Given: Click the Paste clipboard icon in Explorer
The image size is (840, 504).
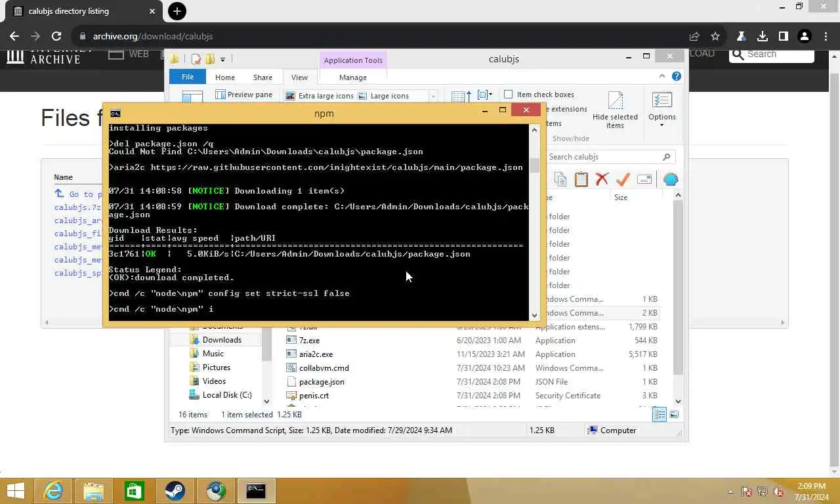Looking at the screenshot, I should point(581,179).
